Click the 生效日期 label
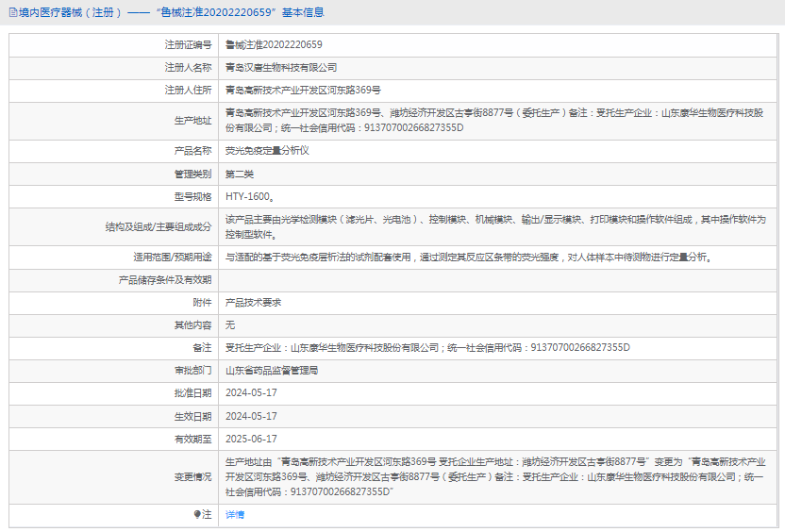 click(192, 416)
